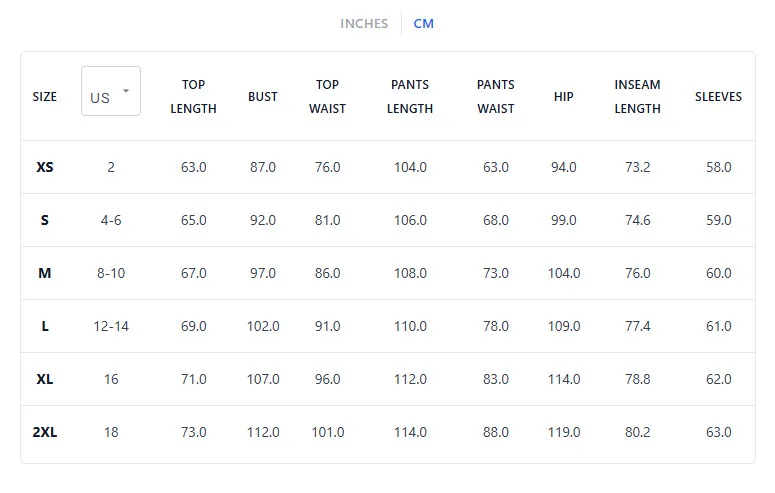Click the SIZE column header
Image resolution: width=775 pixels, height=493 pixels.
44,96
